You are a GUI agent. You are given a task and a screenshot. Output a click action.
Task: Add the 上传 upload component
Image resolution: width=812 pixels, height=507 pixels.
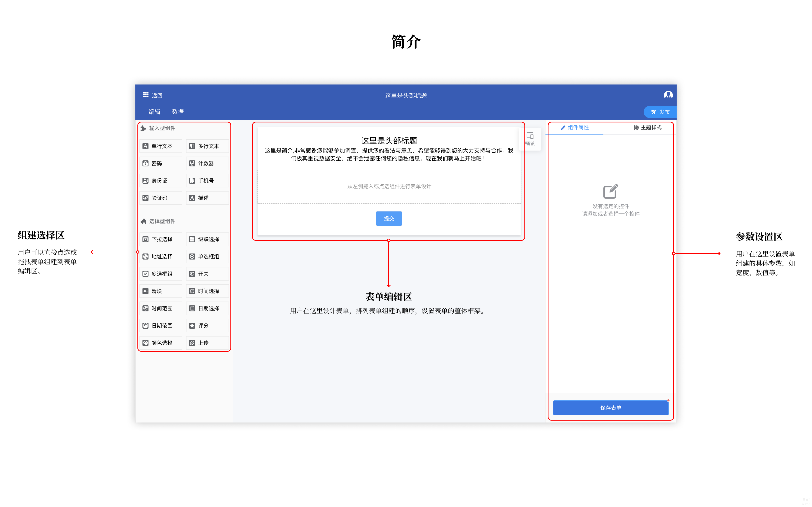click(x=207, y=343)
